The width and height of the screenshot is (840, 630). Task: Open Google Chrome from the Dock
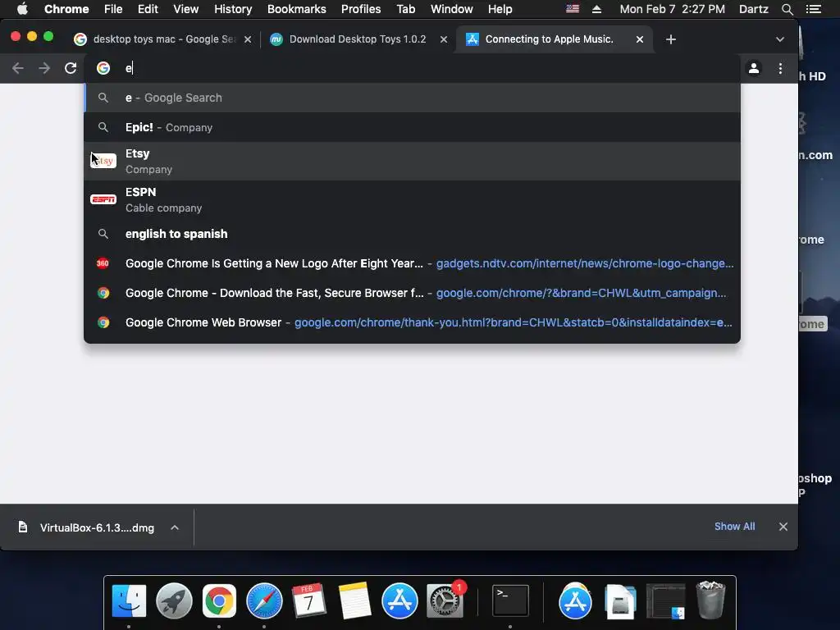pyautogui.click(x=219, y=601)
